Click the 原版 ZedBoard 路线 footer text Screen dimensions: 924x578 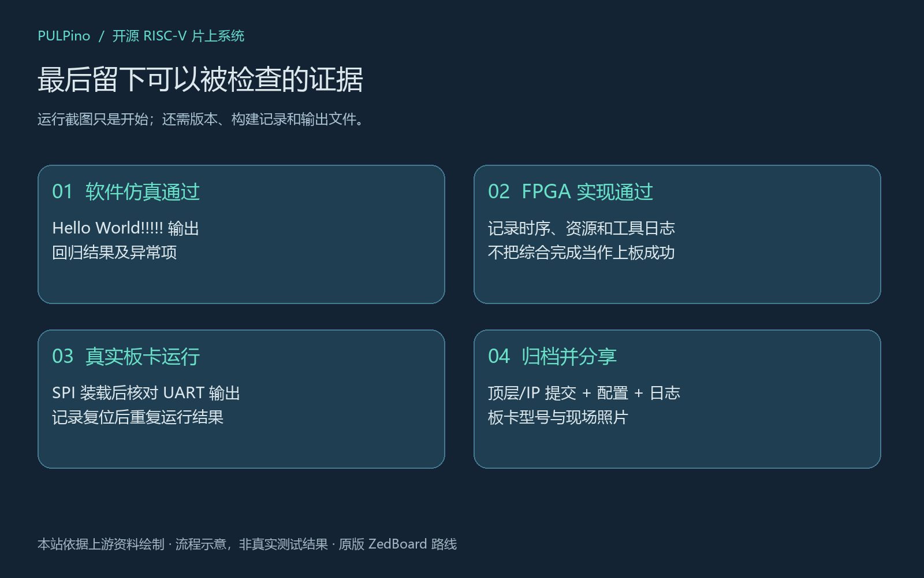(x=398, y=544)
